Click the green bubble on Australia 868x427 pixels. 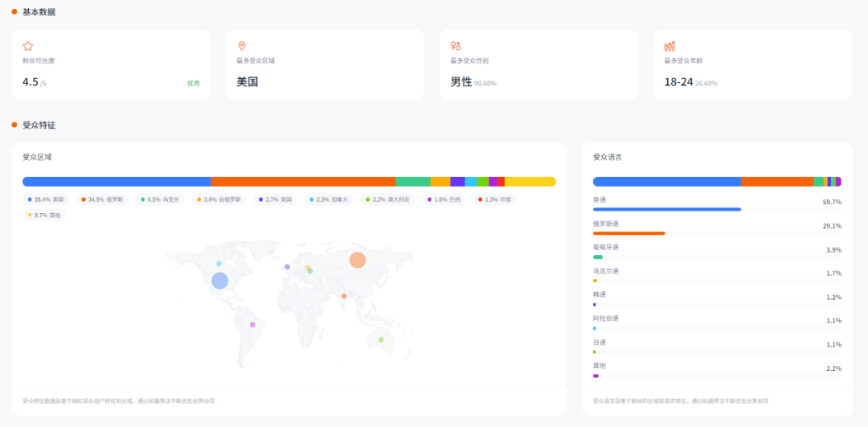[381, 339]
